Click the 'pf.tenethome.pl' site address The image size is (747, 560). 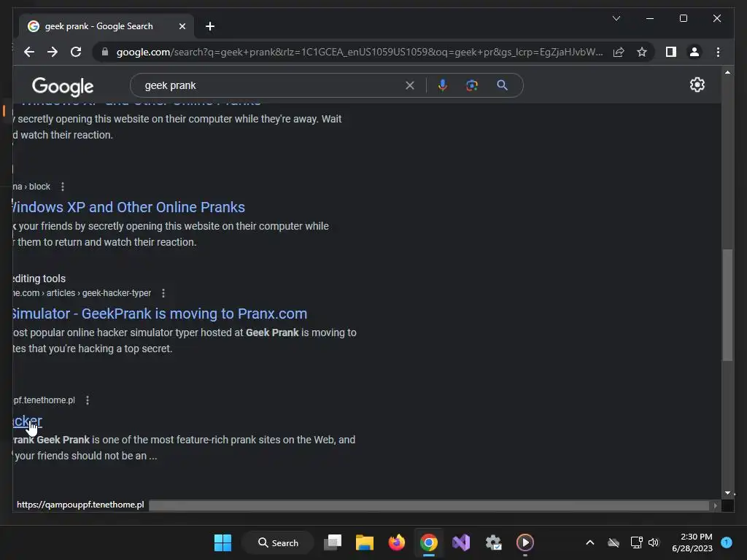click(x=44, y=400)
